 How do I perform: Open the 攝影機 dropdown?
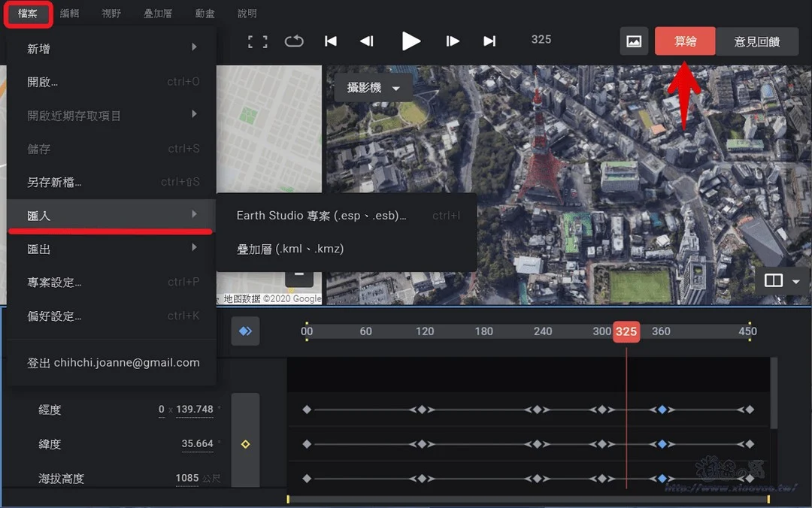(x=373, y=87)
